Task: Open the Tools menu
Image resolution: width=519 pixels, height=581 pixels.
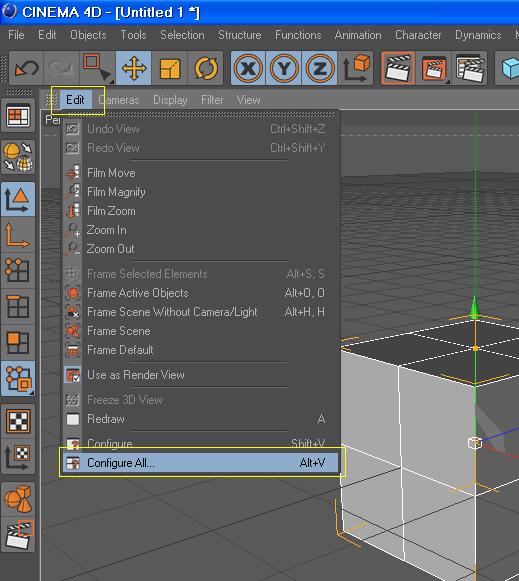Action: pyautogui.click(x=133, y=35)
